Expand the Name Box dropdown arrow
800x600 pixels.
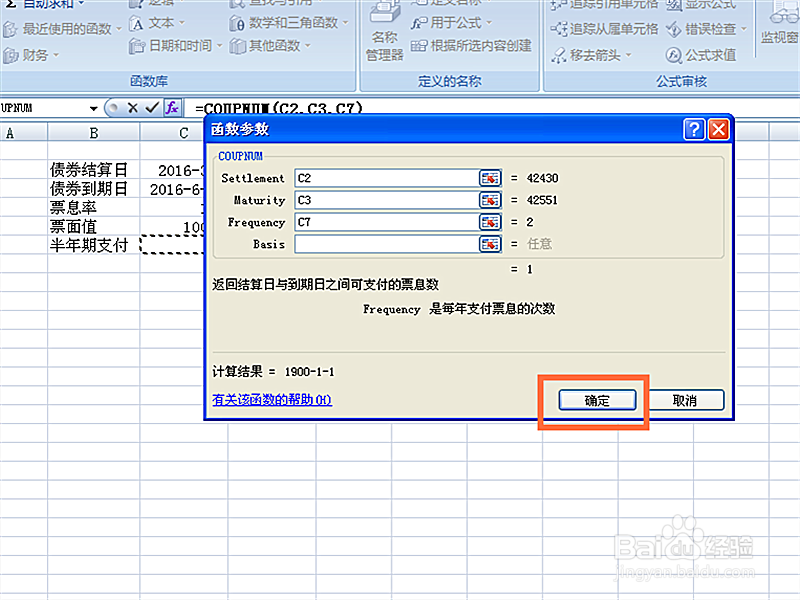click(x=93, y=108)
